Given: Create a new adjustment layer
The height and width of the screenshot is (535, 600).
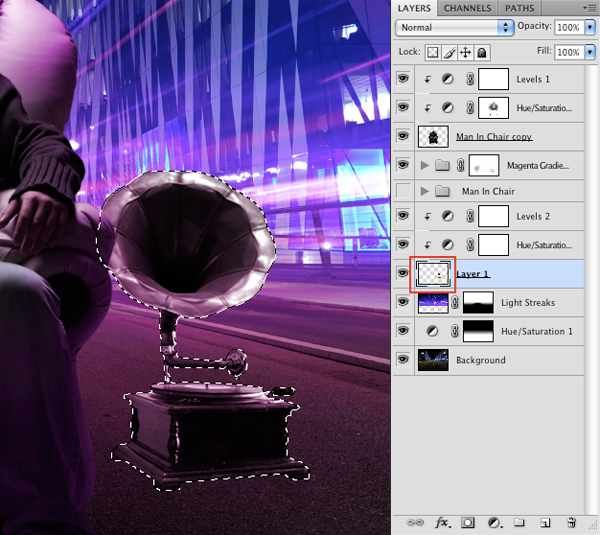Looking at the screenshot, I should pyautogui.click(x=494, y=522).
